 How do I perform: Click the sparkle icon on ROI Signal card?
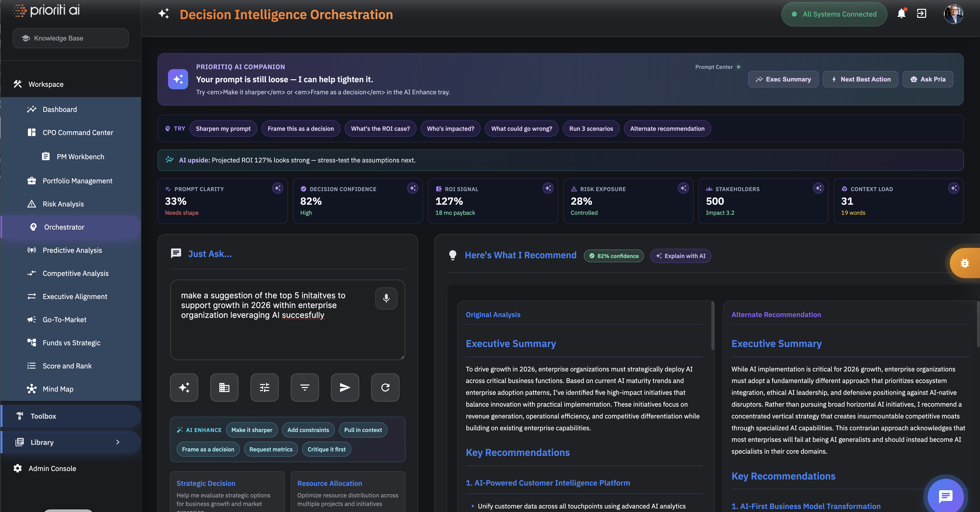click(548, 188)
